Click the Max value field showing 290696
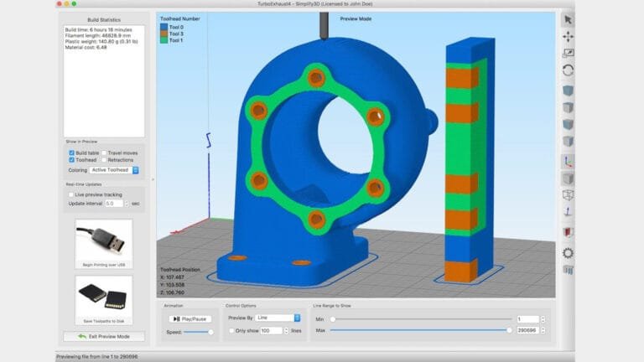Image resolution: width=644 pixels, height=362 pixels. pos(527,330)
